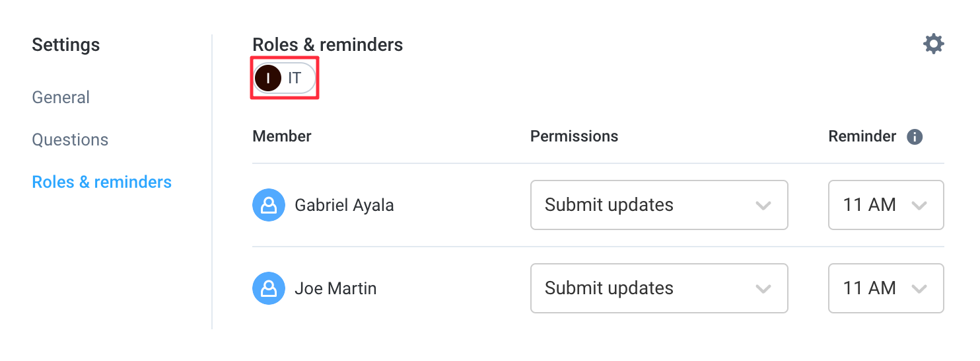Viewport: 980px width, 361px height.
Task: Click the dark IT team avatar circle
Action: pyautogui.click(x=268, y=78)
